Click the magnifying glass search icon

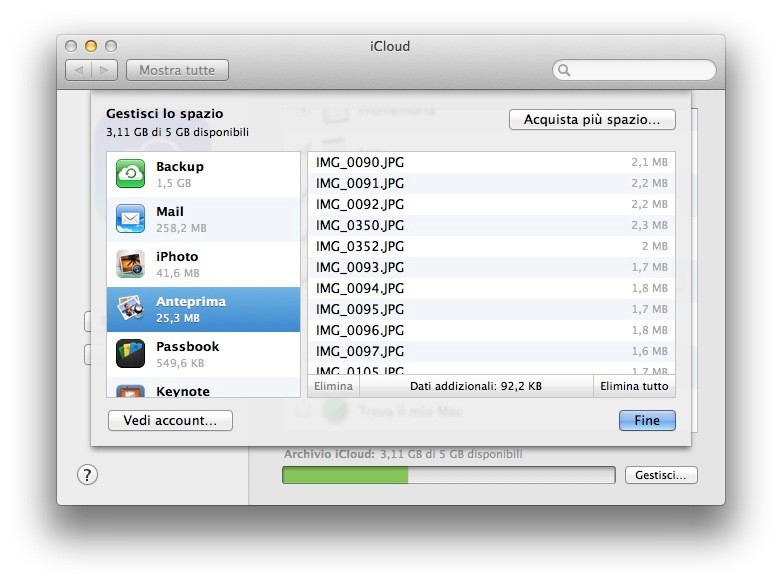[565, 71]
